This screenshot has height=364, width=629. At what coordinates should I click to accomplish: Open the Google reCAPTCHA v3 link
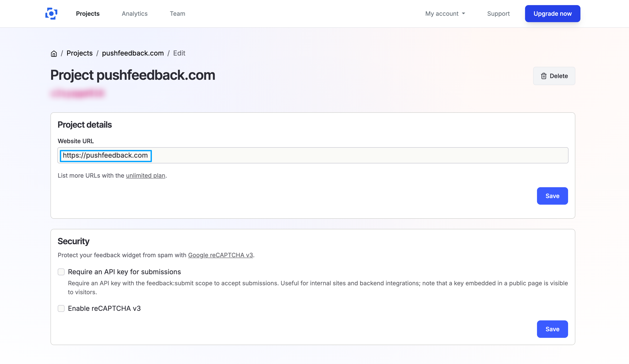pyautogui.click(x=220, y=255)
